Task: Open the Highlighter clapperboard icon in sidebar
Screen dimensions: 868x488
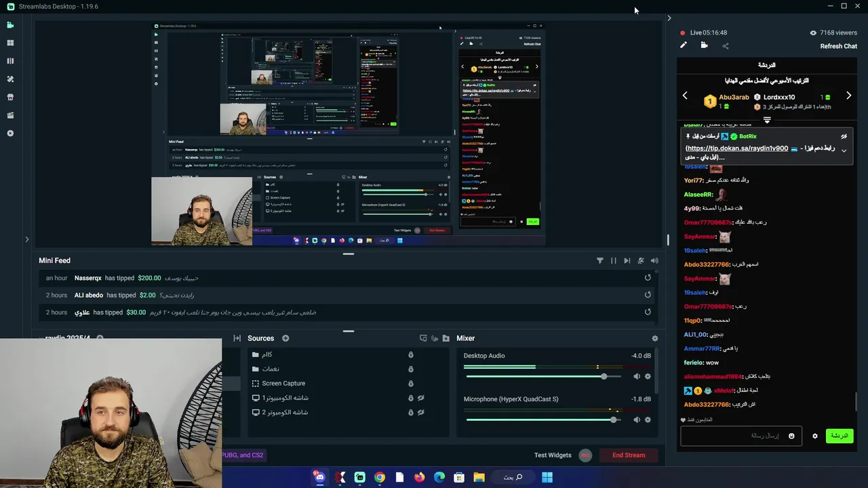Action: tap(10, 115)
